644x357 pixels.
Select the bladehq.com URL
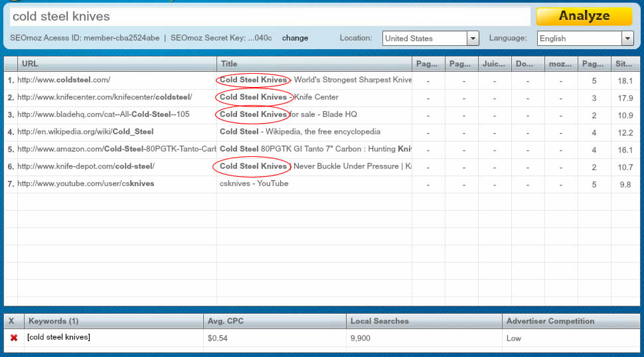[104, 115]
